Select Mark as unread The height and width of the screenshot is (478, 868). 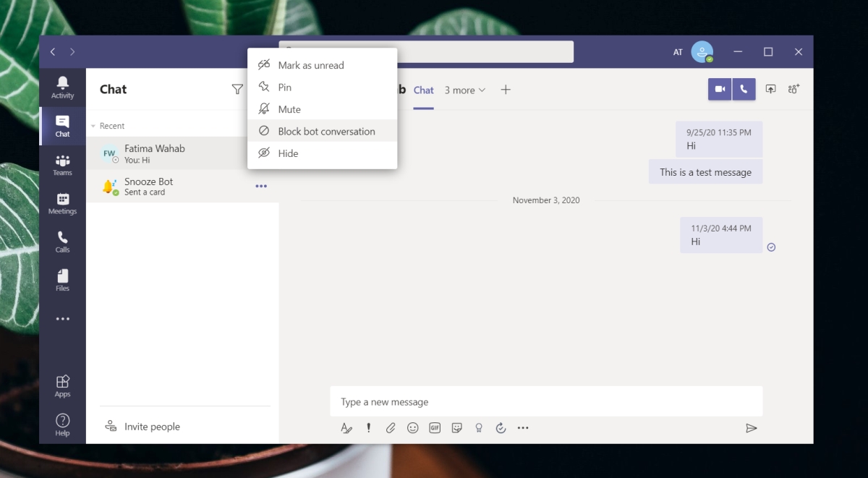coord(323,65)
